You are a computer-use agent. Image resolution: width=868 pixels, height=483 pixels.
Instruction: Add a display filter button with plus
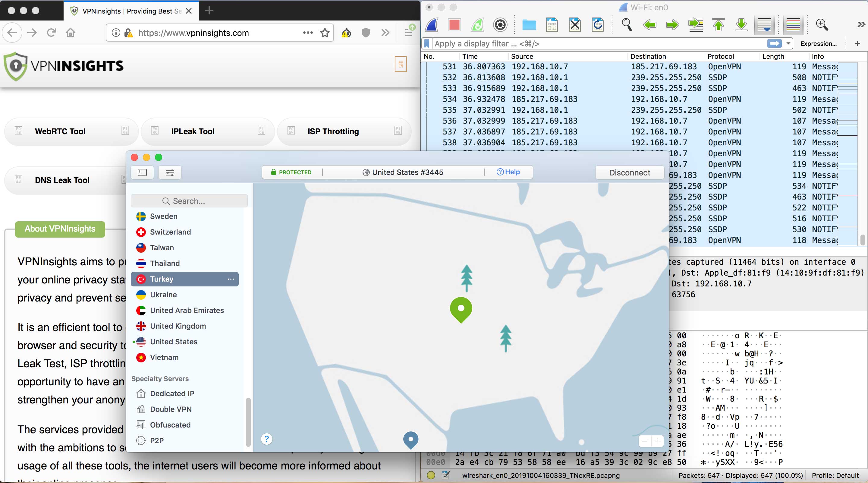tap(858, 43)
